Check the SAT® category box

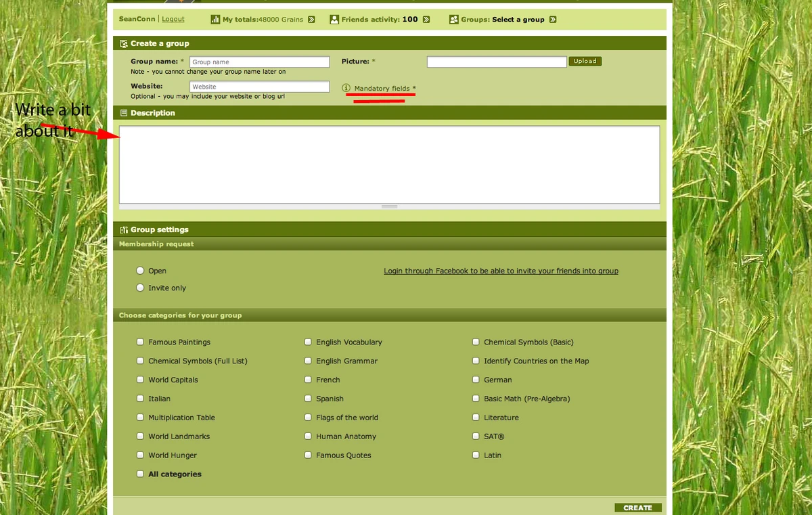(x=476, y=436)
